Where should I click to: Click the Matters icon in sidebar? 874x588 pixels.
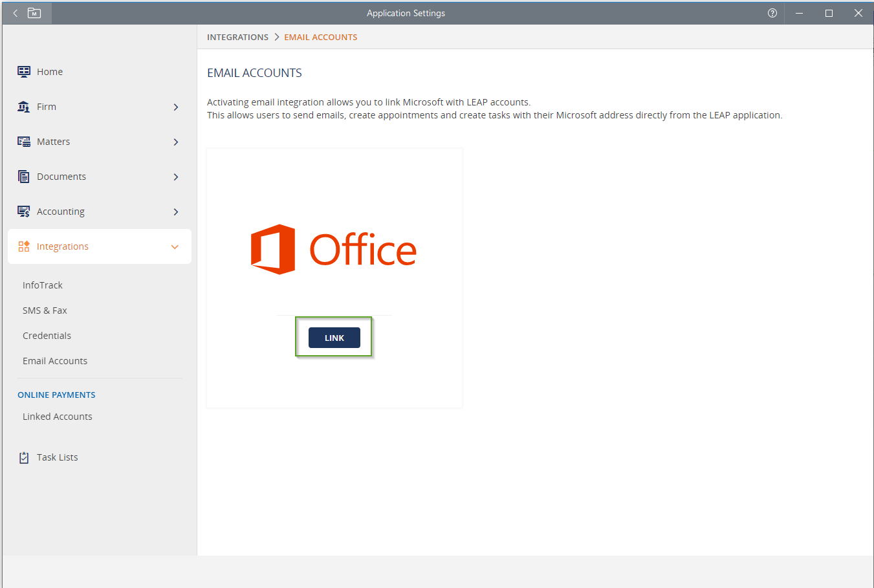[24, 142]
